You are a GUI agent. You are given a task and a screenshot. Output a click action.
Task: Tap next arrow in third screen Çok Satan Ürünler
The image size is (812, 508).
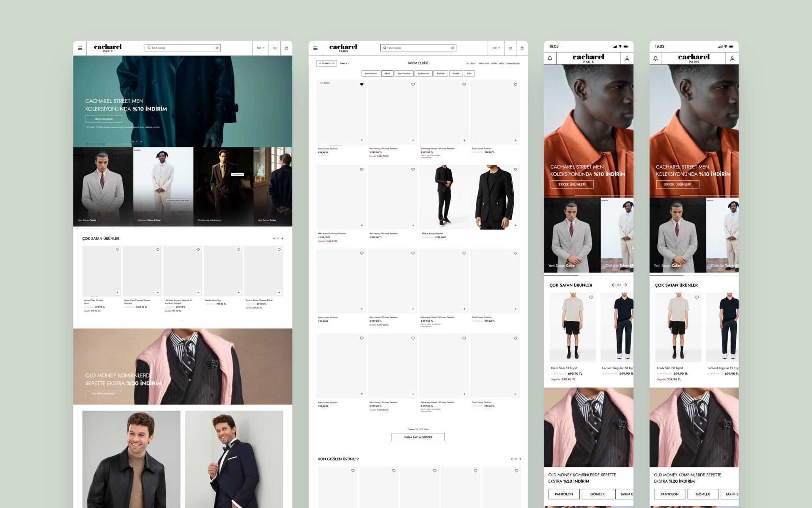tap(625, 285)
